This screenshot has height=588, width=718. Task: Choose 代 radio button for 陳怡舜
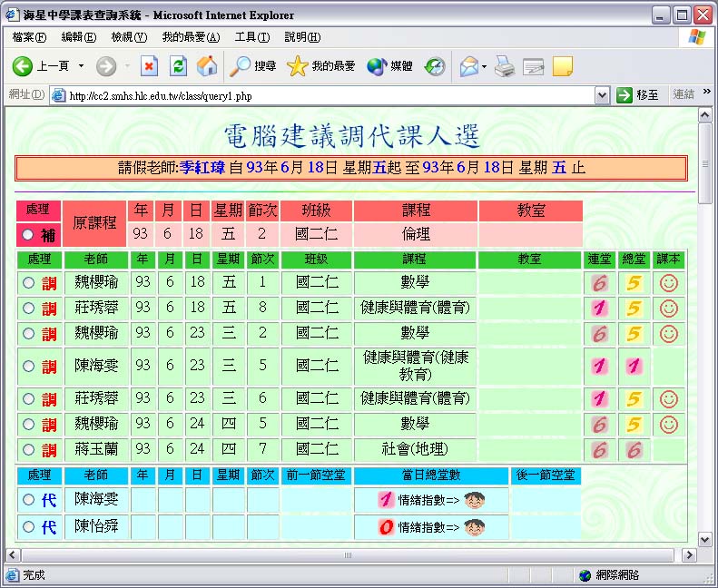28,526
